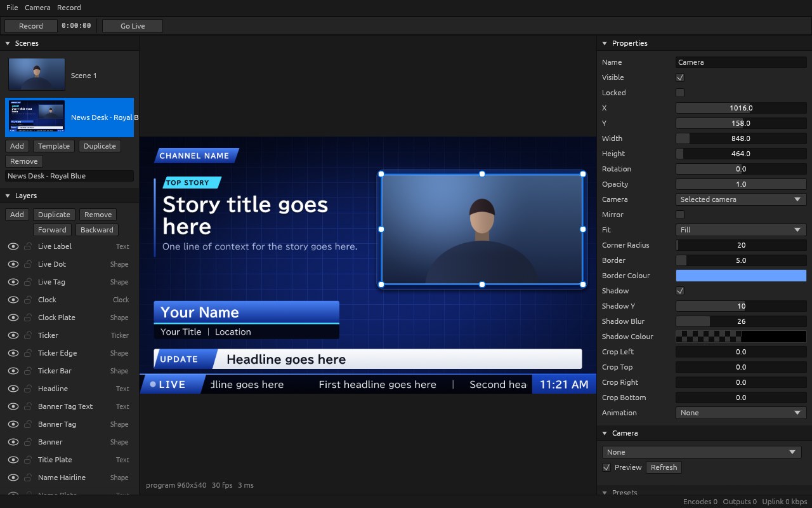Enable the Mirror checkbox
The image size is (812, 508).
(x=680, y=215)
